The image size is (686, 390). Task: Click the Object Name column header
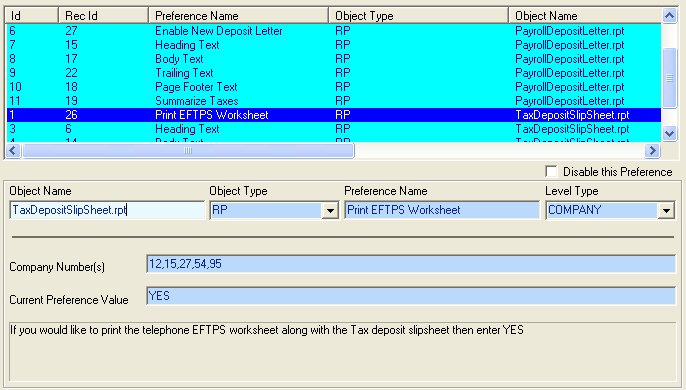(585, 16)
